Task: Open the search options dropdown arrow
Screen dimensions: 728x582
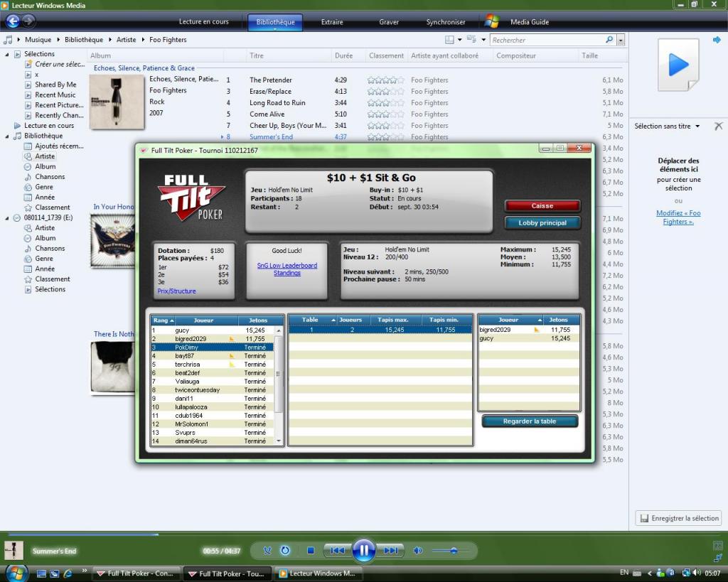Action: click(x=621, y=41)
